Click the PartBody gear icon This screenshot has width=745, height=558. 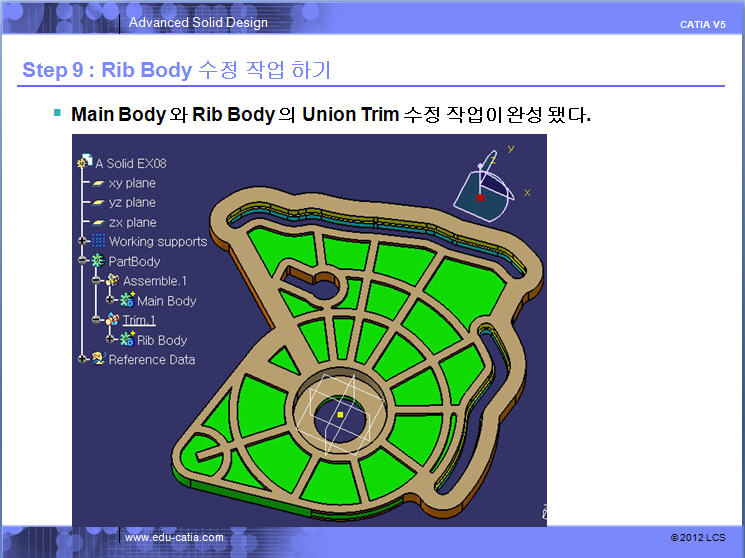(98, 261)
